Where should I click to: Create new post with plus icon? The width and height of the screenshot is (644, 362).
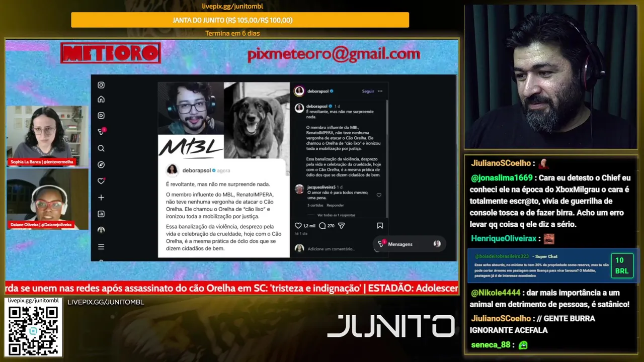click(x=101, y=198)
